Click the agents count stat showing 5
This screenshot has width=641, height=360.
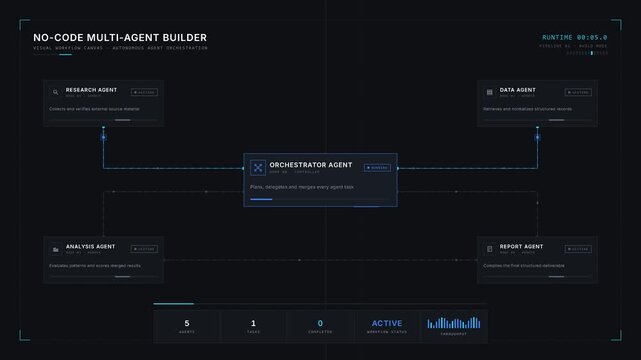[x=187, y=326]
